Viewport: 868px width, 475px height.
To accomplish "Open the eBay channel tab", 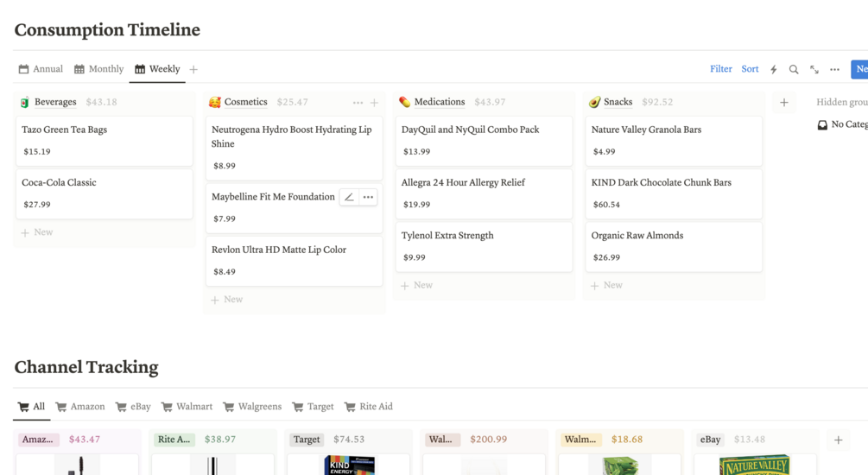I will pos(133,407).
